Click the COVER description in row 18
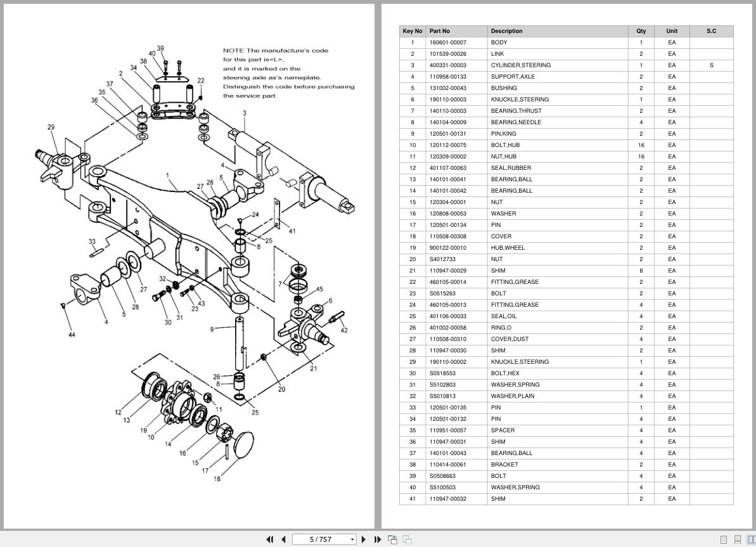 tap(501, 236)
